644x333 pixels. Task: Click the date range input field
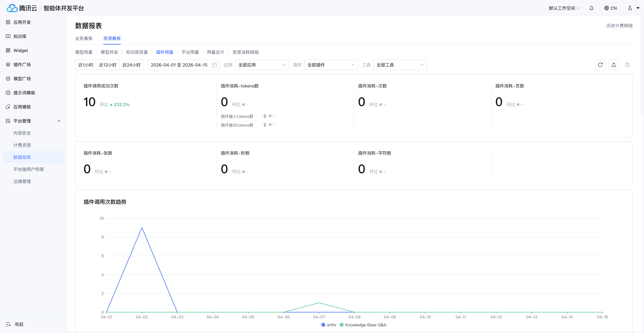[x=179, y=65]
